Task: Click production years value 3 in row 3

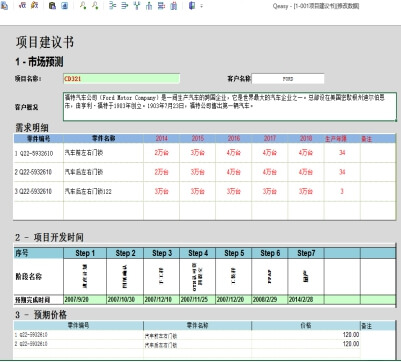Action: [342, 192]
